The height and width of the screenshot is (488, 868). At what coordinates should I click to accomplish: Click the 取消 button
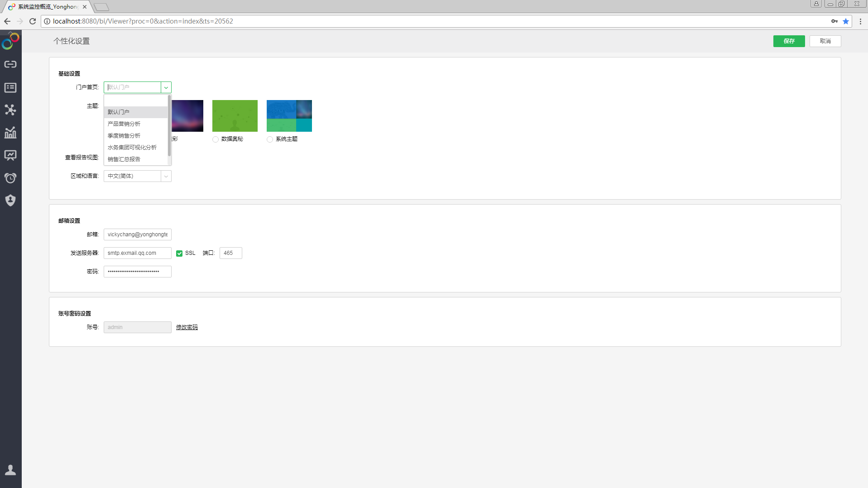point(825,41)
